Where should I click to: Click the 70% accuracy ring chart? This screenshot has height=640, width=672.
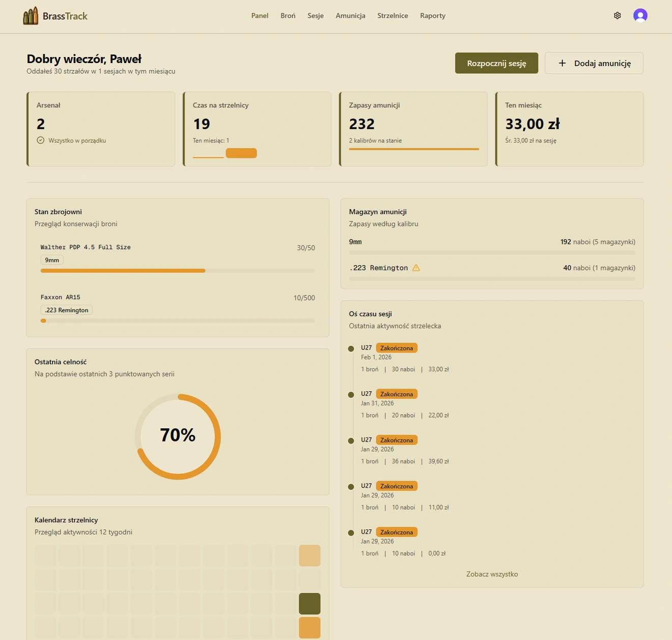[178, 437]
